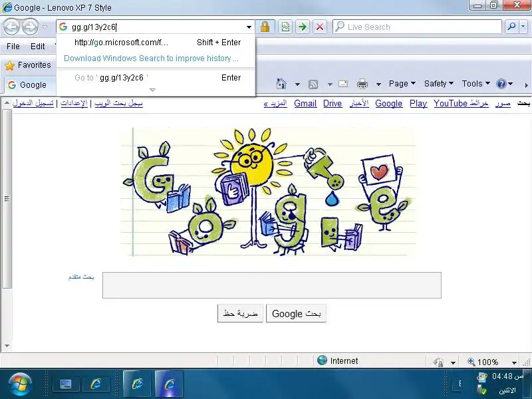Click the Google search text box
Image resolution: width=532 pixels, height=399 pixels.
point(272,285)
